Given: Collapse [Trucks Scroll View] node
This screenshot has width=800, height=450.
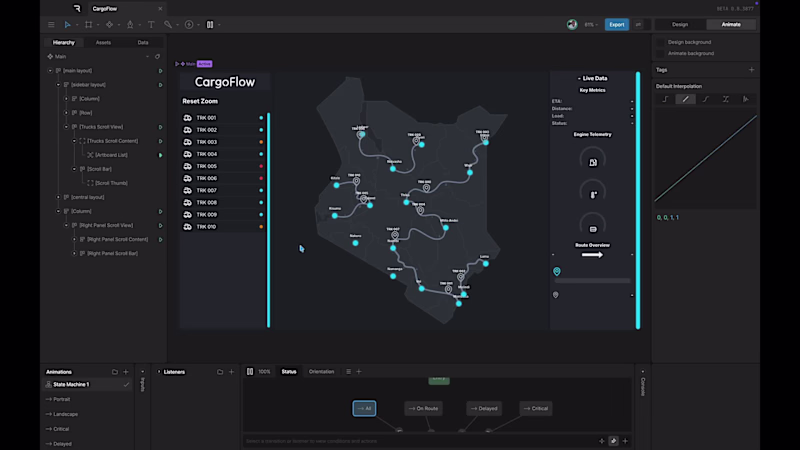Looking at the screenshot, I should pyautogui.click(x=66, y=127).
